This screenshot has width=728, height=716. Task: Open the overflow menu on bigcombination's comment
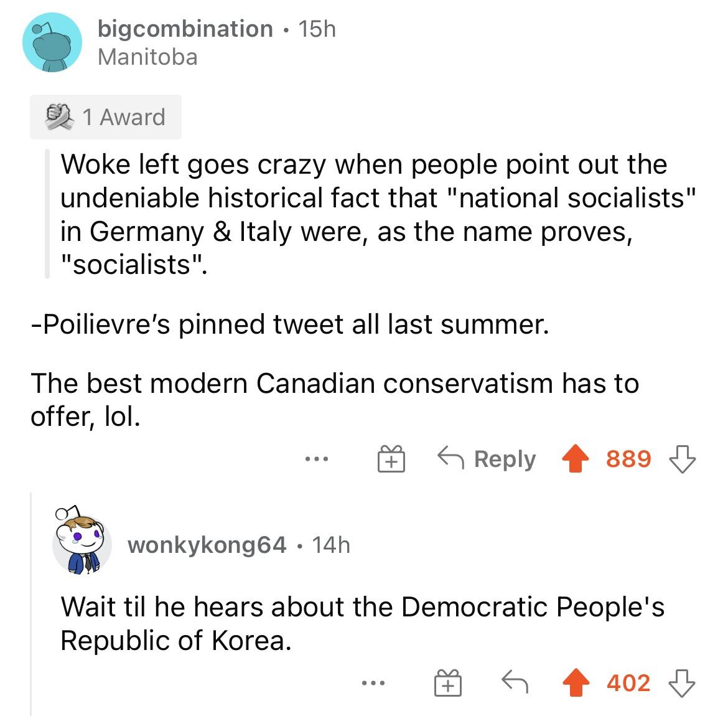[318, 459]
